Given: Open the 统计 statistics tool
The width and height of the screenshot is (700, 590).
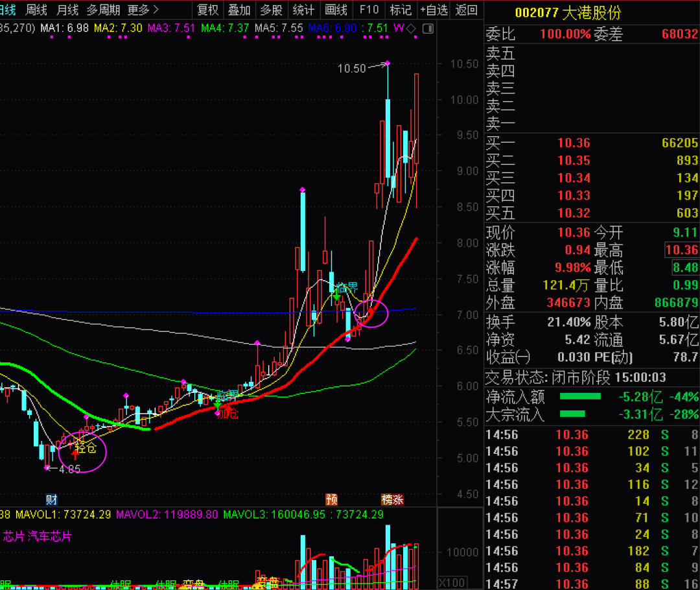Looking at the screenshot, I should (x=303, y=10).
